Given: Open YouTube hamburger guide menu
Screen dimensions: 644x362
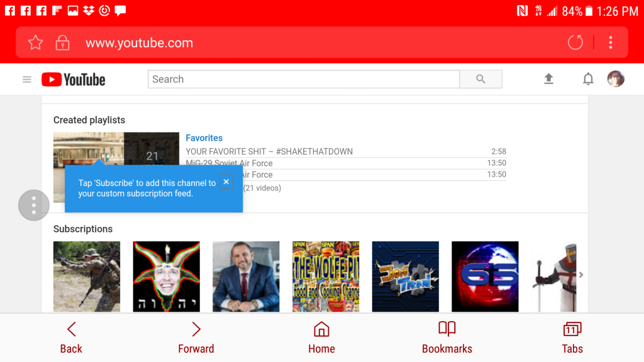Looking at the screenshot, I should pyautogui.click(x=27, y=79).
